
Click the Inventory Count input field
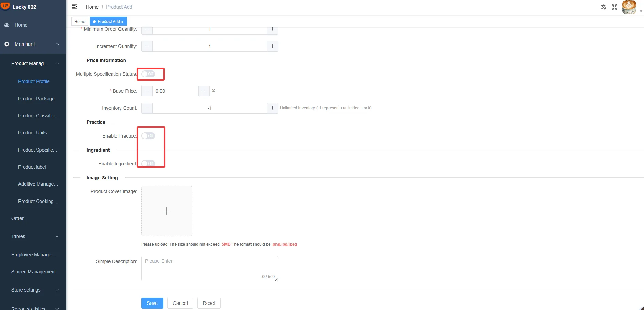click(x=210, y=108)
